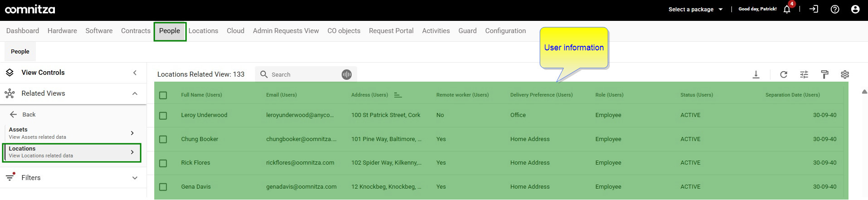
Task: Click the scrollbar up arrow
Action: point(864,92)
